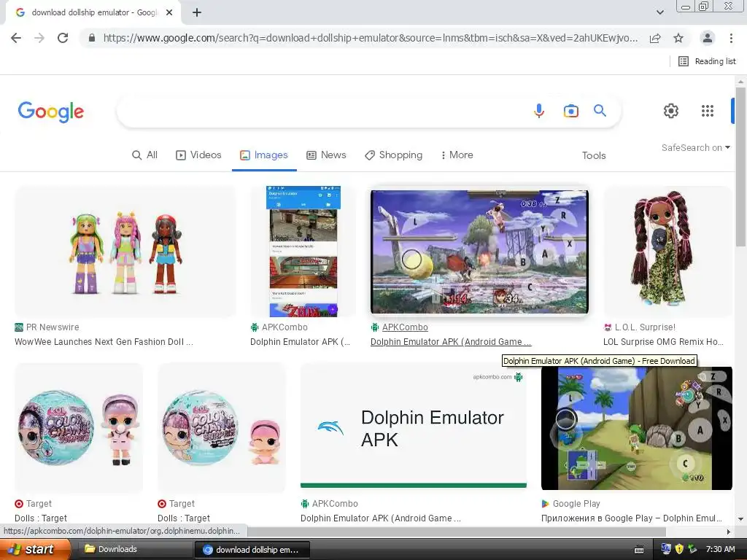Open 'Dolphin Emulator APK (Android Game ...' underlined link
This screenshot has height=560, width=747.
click(x=451, y=341)
